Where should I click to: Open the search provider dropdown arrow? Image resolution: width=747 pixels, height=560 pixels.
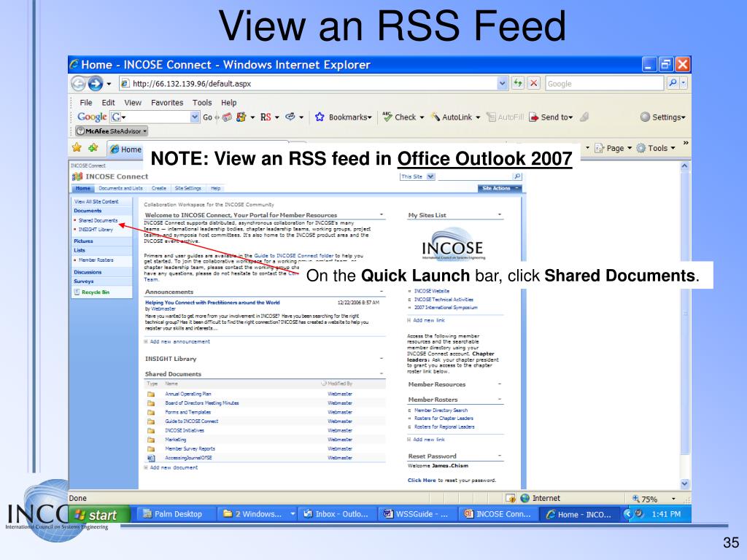pos(684,83)
